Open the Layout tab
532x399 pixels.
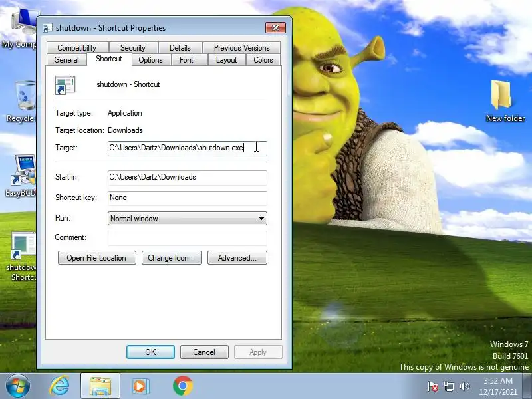[x=226, y=60]
